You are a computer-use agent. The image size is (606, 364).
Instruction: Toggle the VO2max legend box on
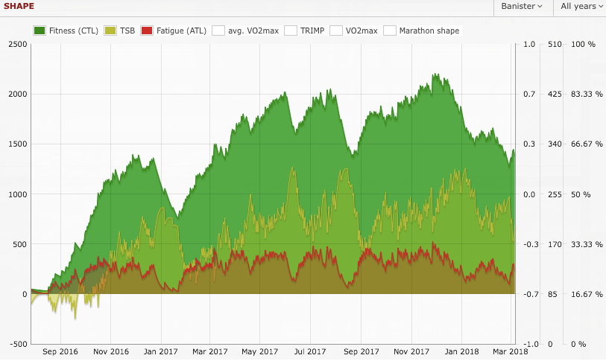335,31
